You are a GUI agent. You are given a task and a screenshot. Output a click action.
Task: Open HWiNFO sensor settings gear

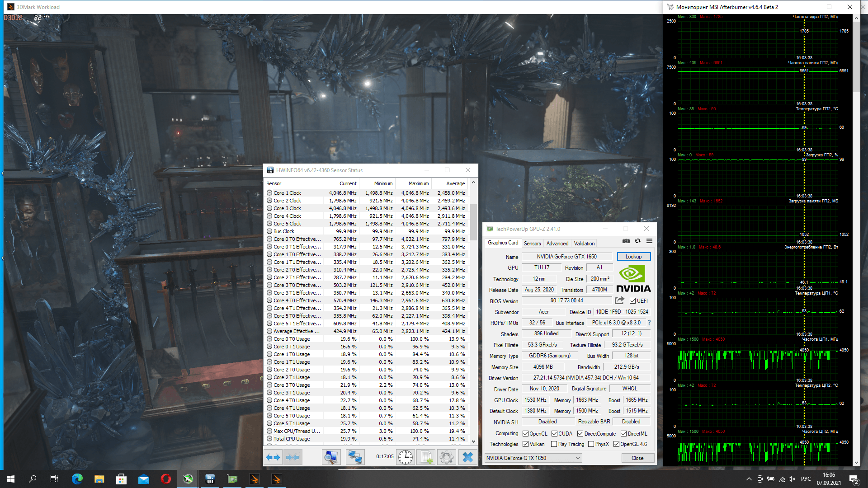tap(446, 457)
